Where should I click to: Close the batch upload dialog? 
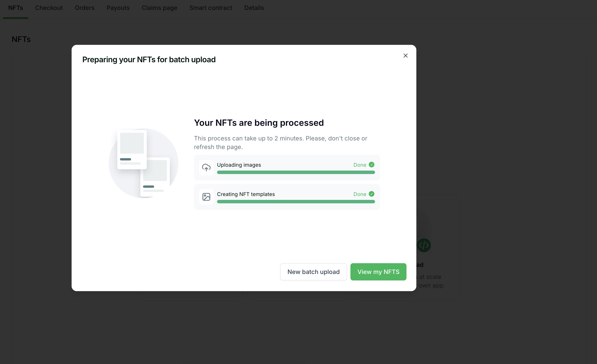[405, 56]
